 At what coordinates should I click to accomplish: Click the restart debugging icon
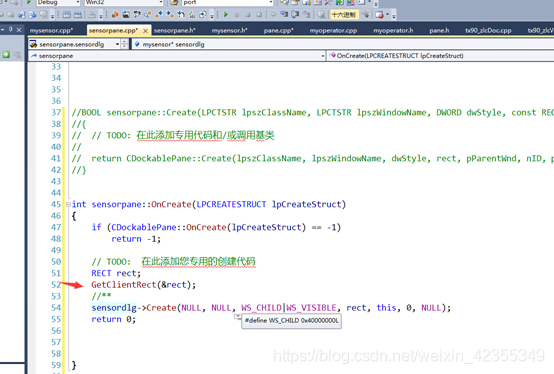click(x=259, y=14)
